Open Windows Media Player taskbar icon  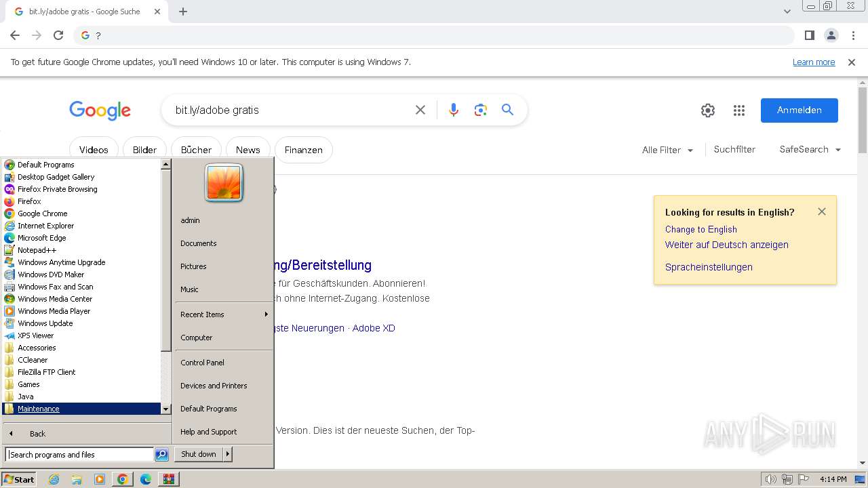pyautogui.click(x=100, y=479)
